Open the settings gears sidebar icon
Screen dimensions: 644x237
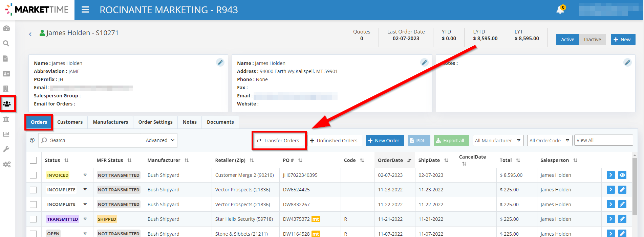point(7,164)
